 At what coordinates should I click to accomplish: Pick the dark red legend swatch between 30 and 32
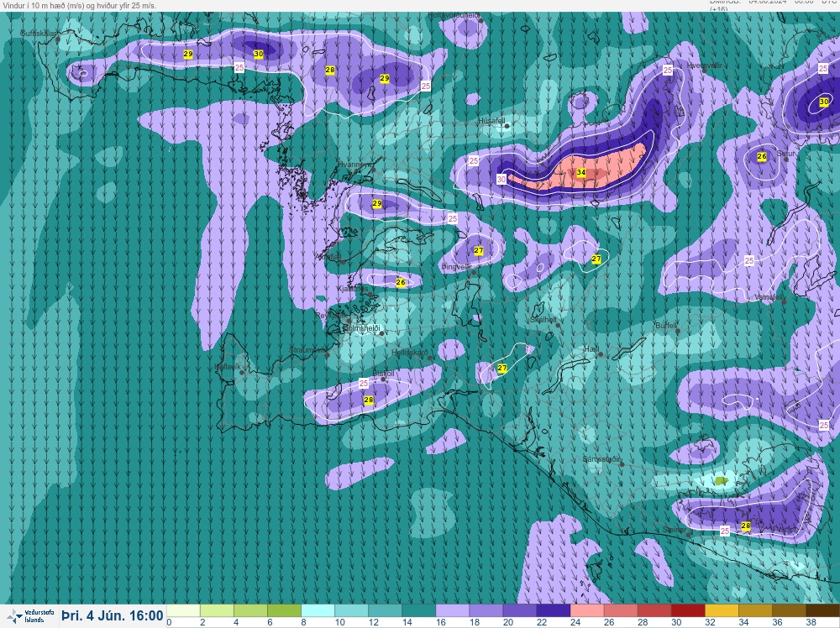[688, 611]
